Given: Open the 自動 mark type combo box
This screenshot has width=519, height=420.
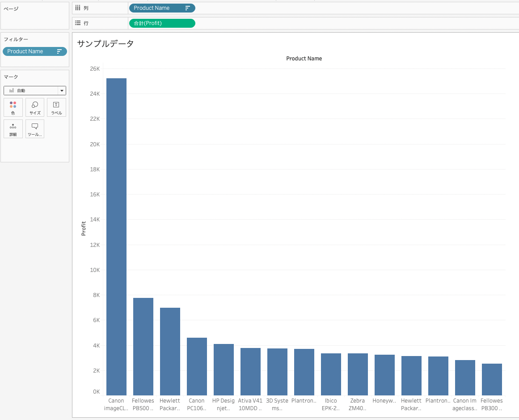Looking at the screenshot, I should tap(35, 90).
